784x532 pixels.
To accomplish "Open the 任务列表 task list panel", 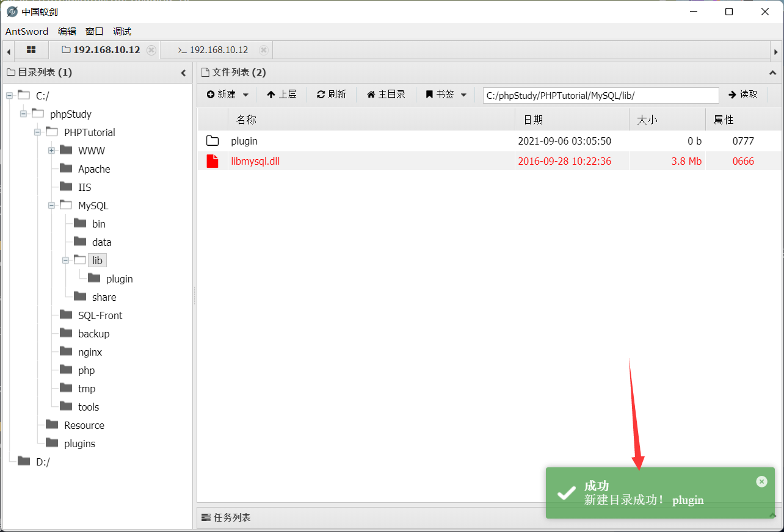I will tap(226, 517).
